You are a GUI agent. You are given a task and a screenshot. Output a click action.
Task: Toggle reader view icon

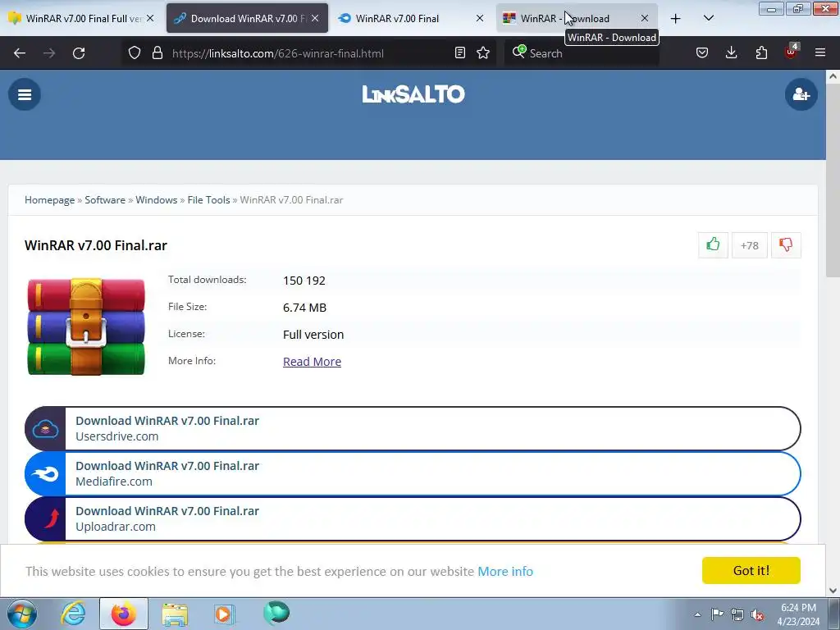(x=459, y=53)
